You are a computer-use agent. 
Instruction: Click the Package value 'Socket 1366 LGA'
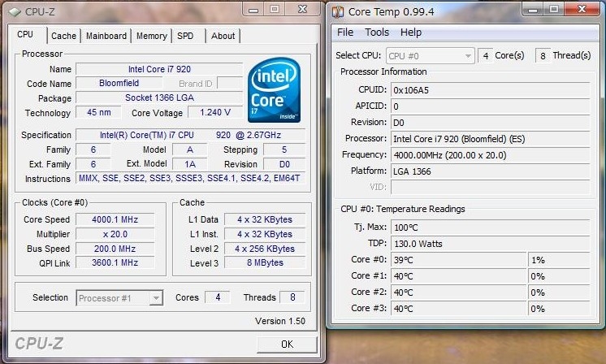click(x=159, y=97)
